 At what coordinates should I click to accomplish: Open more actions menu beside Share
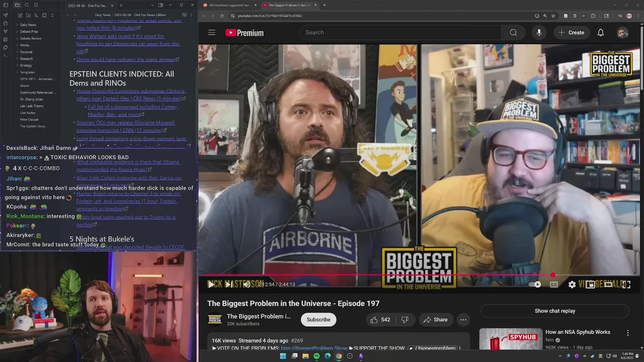click(463, 320)
